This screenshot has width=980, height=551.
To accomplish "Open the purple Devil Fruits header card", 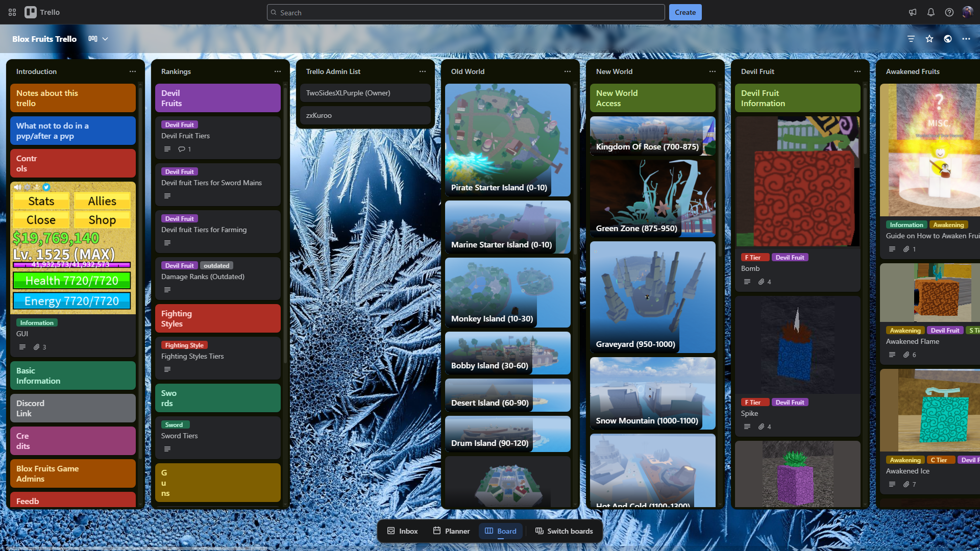I will (x=218, y=98).
